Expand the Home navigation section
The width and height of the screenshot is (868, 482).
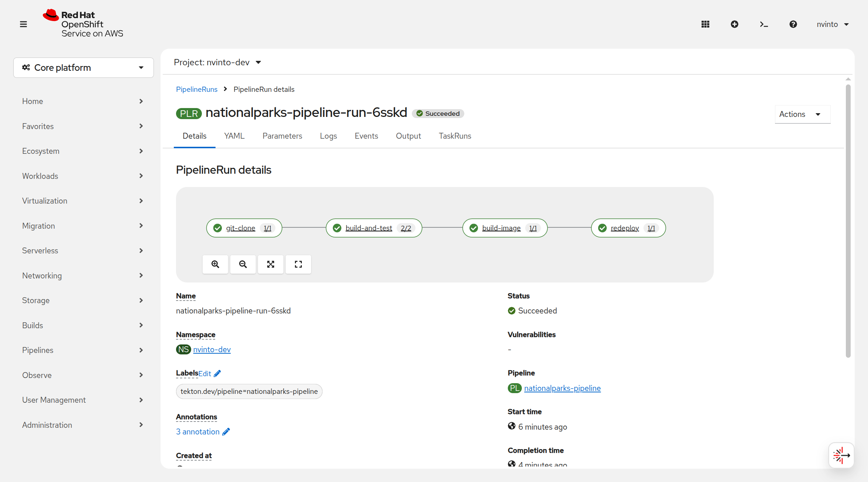tap(83, 101)
